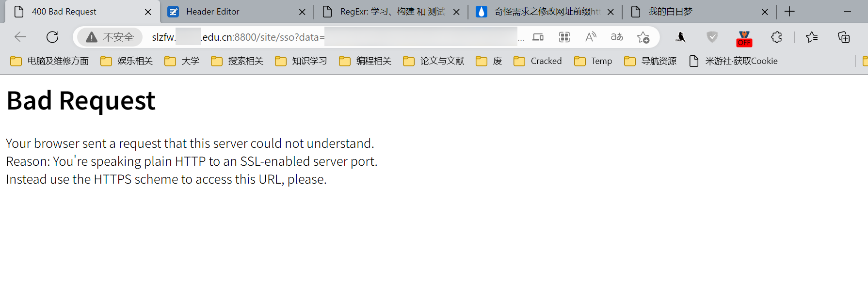Viewport: 868px width, 283px height.
Task: Expand the 编程相关 bookmarks folder
Action: pyautogui.click(x=365, y=61)
